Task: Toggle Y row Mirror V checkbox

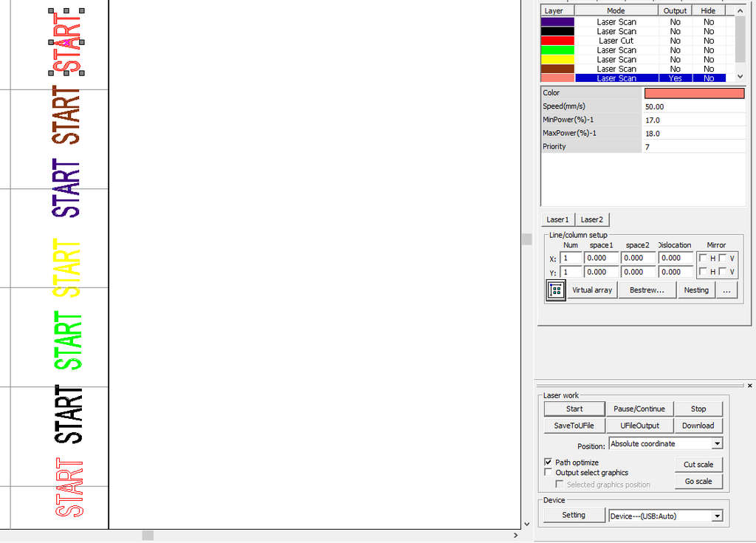Action: (x=722, y=272)
